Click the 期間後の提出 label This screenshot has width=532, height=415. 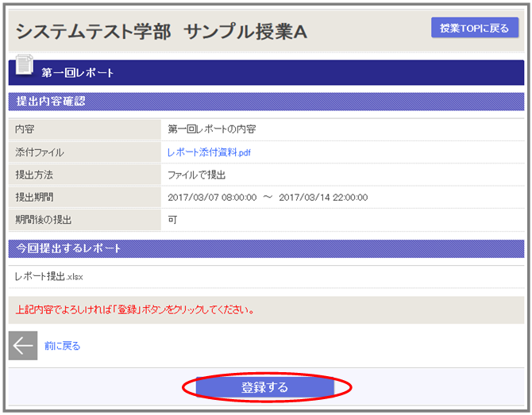coord(44,220)
